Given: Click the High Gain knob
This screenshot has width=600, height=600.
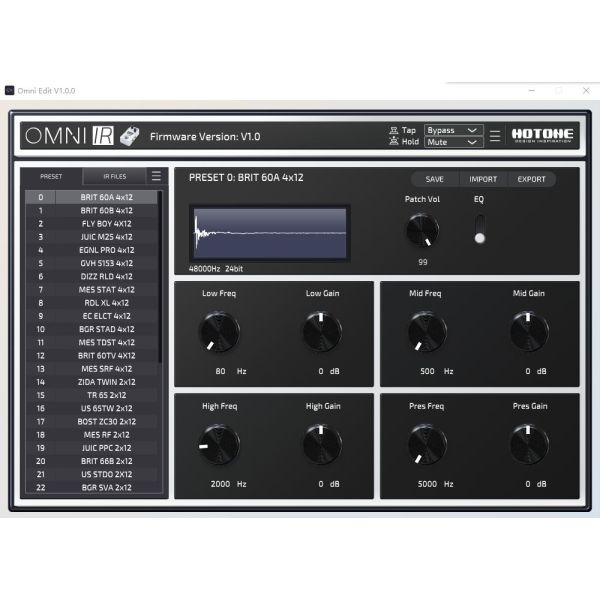Looking at the screenshot, I should point(322,444).
